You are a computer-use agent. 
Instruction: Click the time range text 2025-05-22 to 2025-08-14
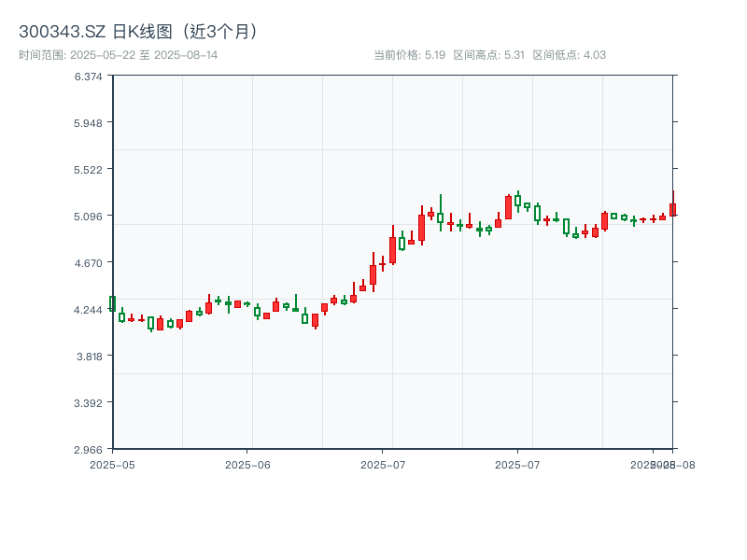(119, 55)
